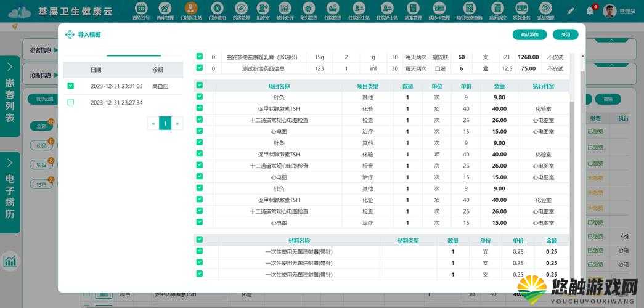Image resolution: width=644 pixels, height=308 pixels.
Task: Click the 75.00 amount cell
Action: tap(528, 68)
